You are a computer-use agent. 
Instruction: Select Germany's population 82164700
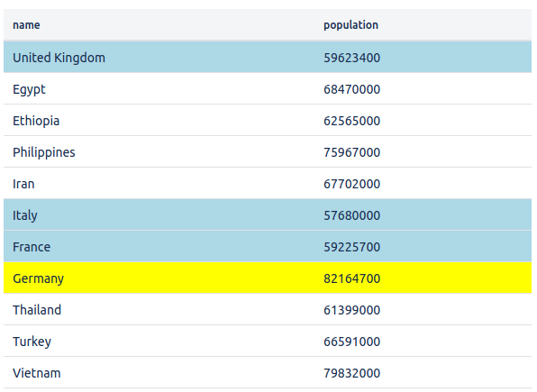click(351, 278)
